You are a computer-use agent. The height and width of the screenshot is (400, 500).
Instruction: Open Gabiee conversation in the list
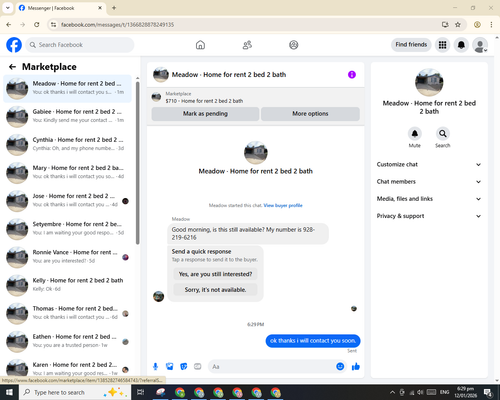pyautogui.click(x=67, y=116)
